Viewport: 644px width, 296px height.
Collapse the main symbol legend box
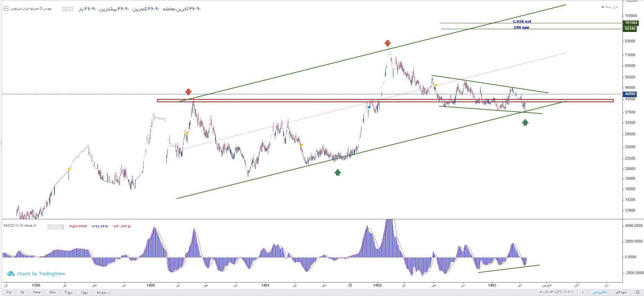(6, 8)
